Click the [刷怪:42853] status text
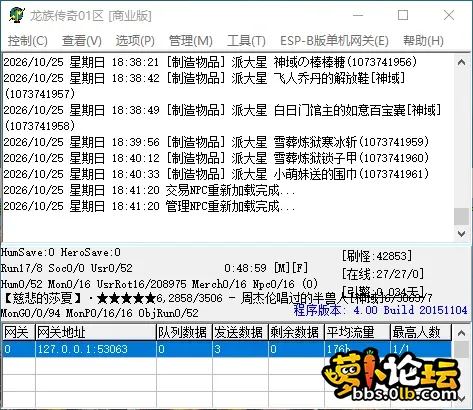Screen dimensions: 473x410 377,256
